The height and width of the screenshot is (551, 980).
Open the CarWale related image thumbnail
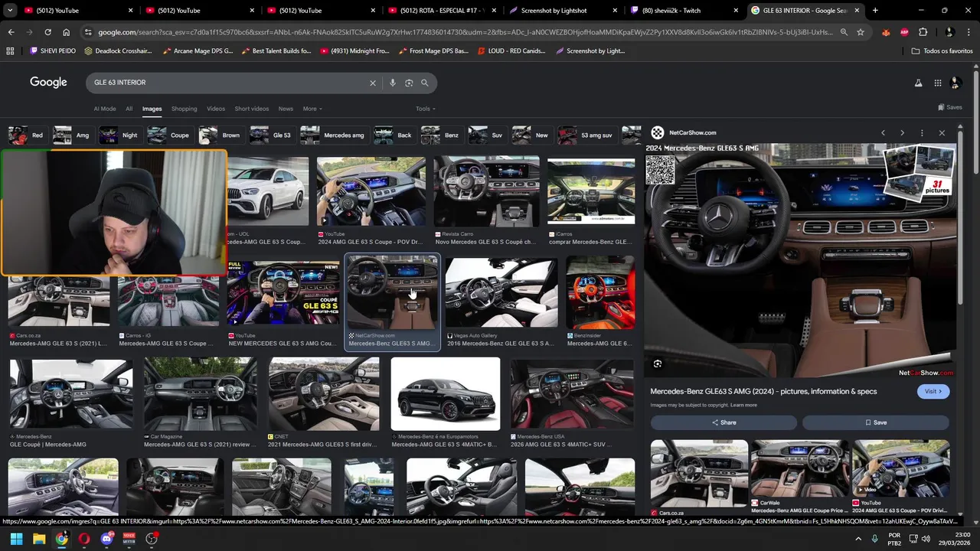(799, 469)
